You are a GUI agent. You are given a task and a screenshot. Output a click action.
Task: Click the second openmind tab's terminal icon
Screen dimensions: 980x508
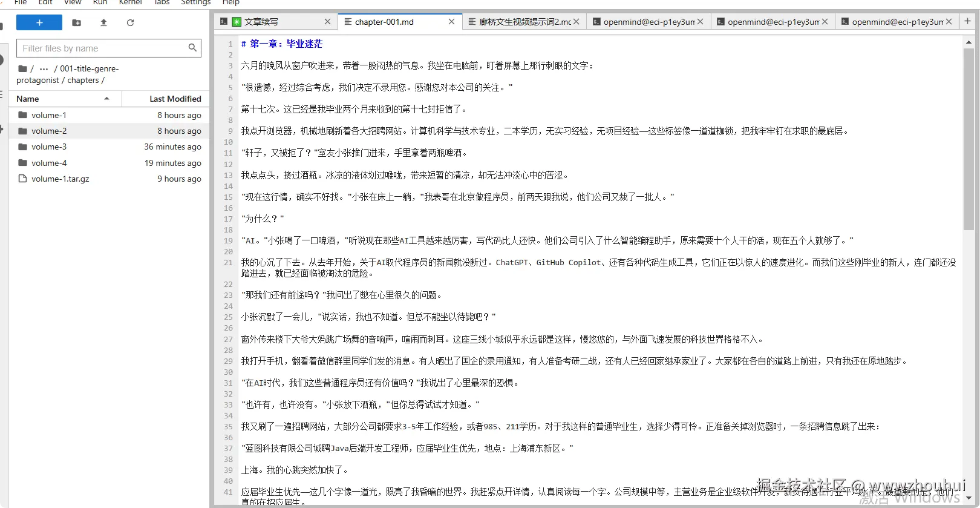point(720,22)
